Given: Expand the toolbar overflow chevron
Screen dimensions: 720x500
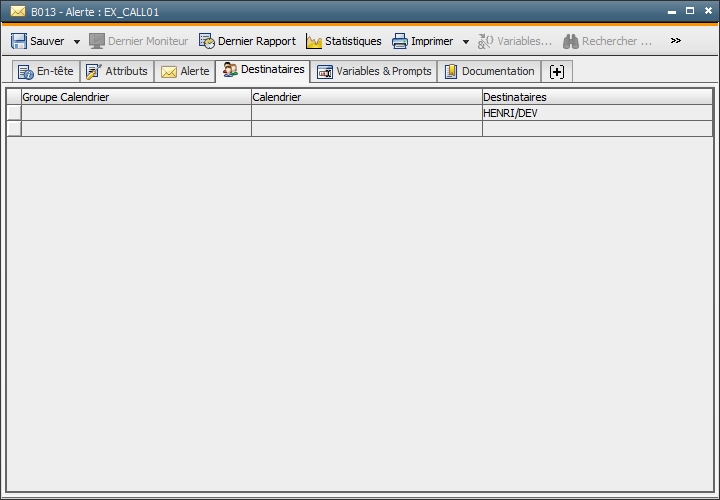Looking at the screenshot, I should click(675, 40).
